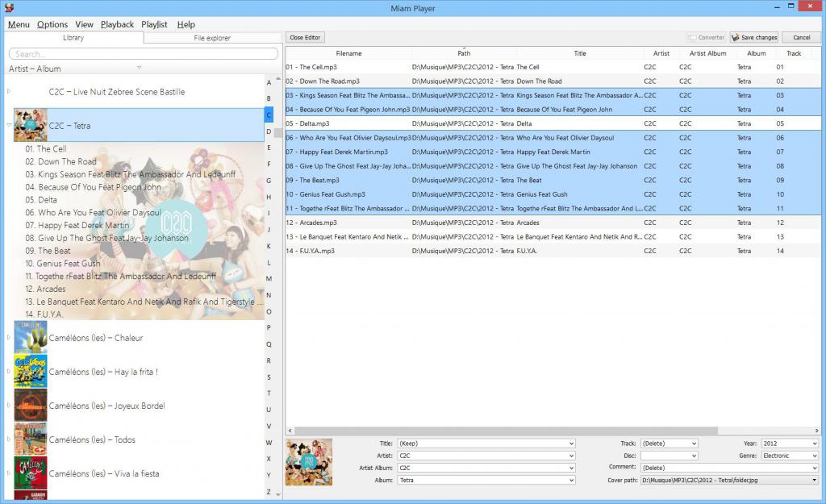Select the Caméléons Chaleur album cover
826x504 pixels.
(31, 338)
